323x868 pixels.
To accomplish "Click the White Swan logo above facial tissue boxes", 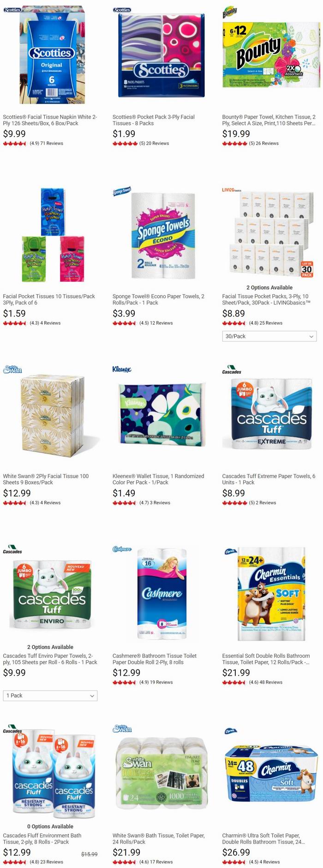I will (x=12, y=370).
